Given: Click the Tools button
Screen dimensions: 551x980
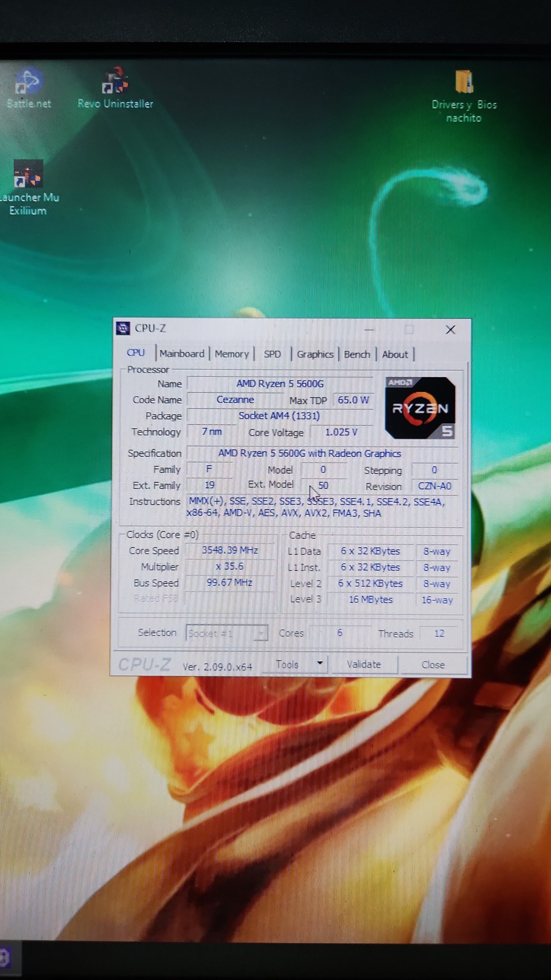Looking at the screenshot, I should click(x=287, y=664).
